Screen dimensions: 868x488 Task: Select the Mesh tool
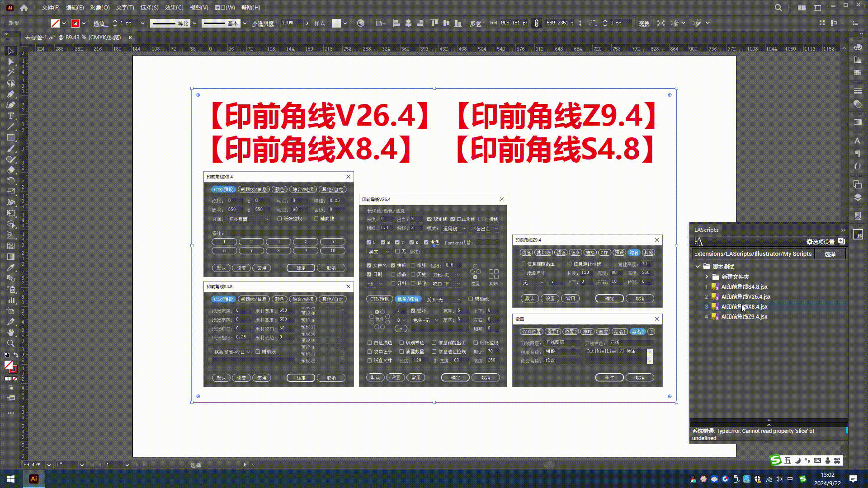tap(11, 246)
